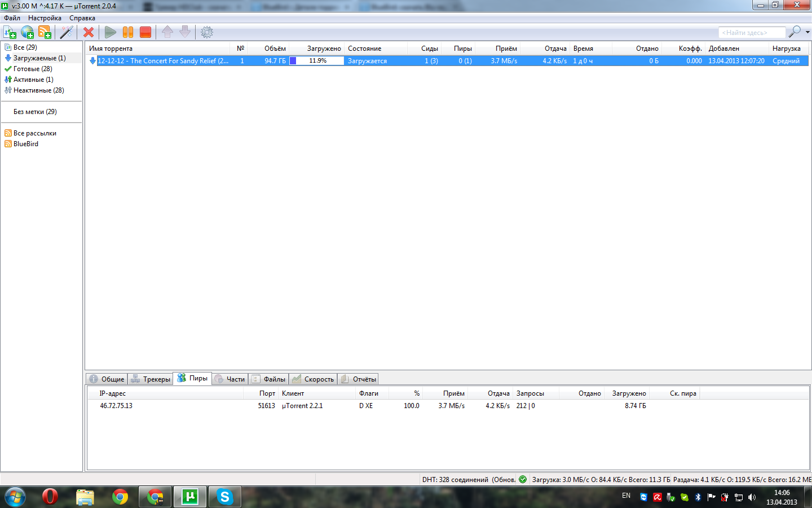Sort peers by 'Флаги' column header

[x=372, y=393]
